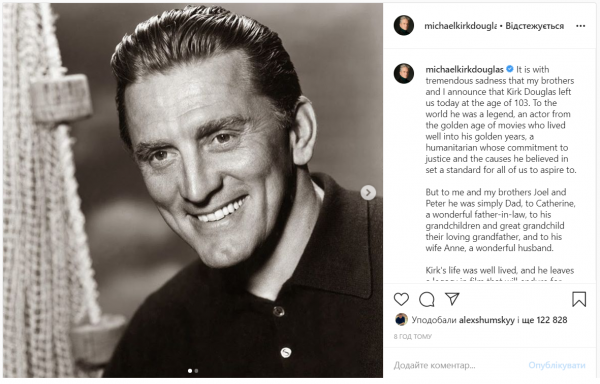600x384 pixels.
Task: Focus the Додайте коментар input field
Action: click(457, 365)
